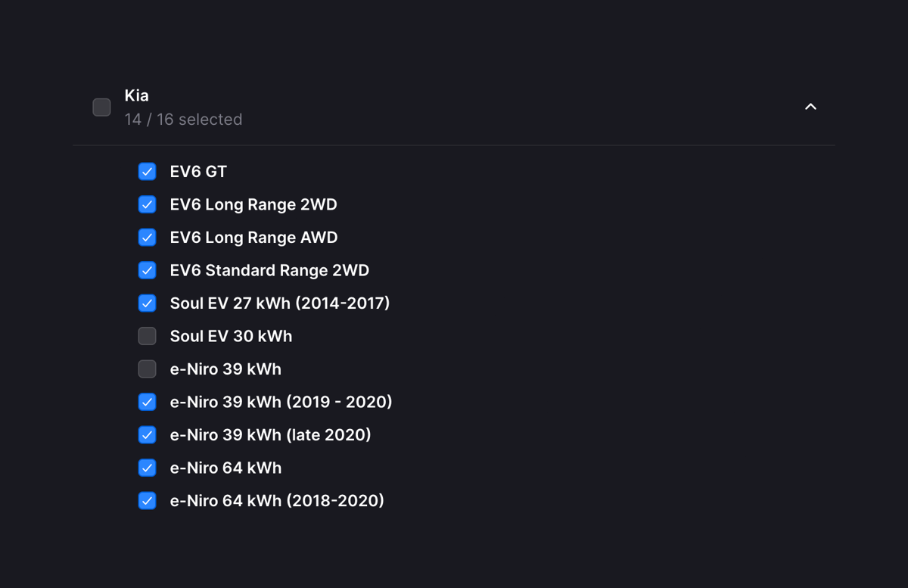
Task: Toggle the Kia select-all checkbox
Action: [x=101, y=107]
